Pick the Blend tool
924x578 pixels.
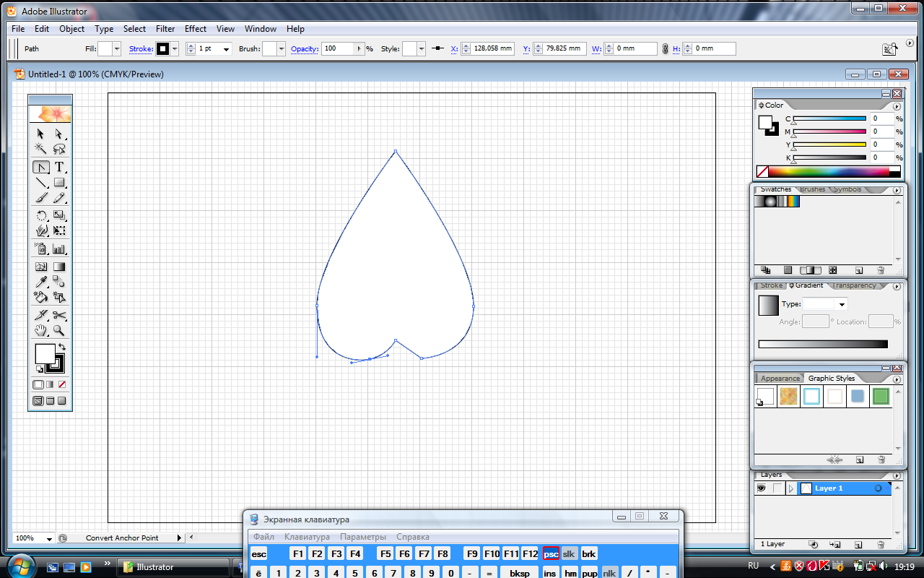point(59,282)
